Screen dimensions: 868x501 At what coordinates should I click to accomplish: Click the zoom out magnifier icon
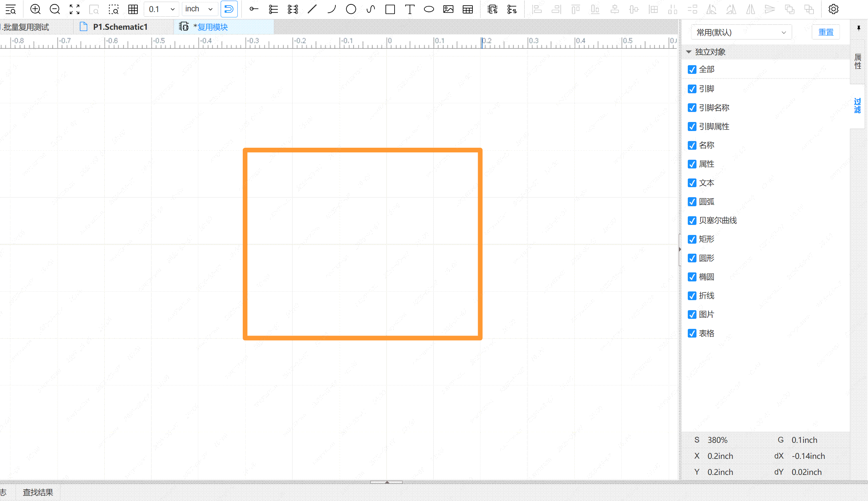pyautogui.click(x=55, y=9)
